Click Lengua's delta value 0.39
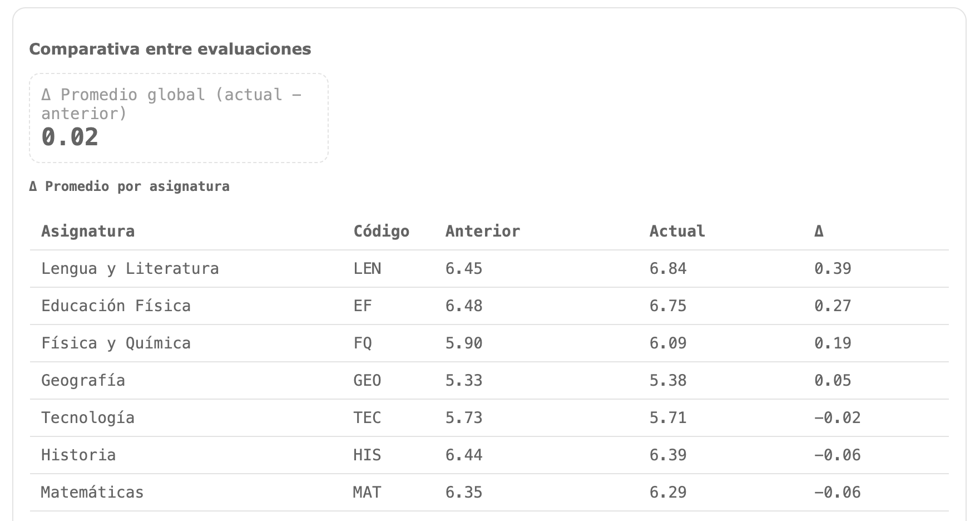This screenshot has width=980, height=521. click(x=833, y=268)
